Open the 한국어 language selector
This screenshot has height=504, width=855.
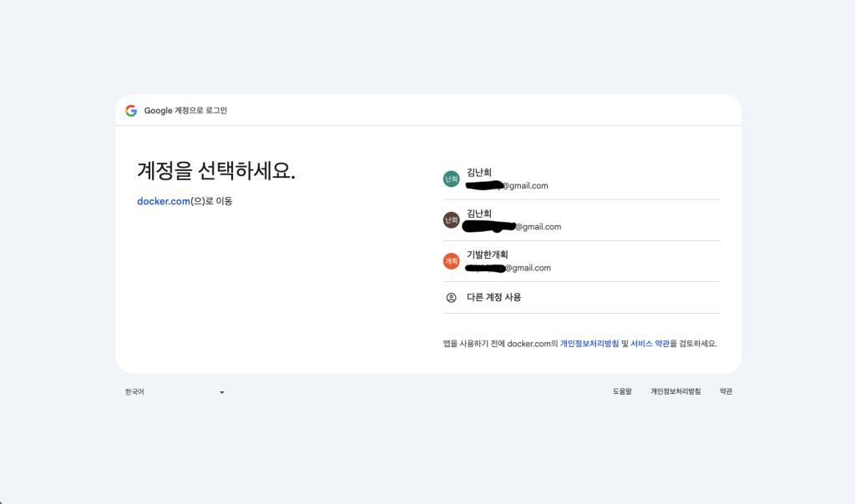(135, 392)
